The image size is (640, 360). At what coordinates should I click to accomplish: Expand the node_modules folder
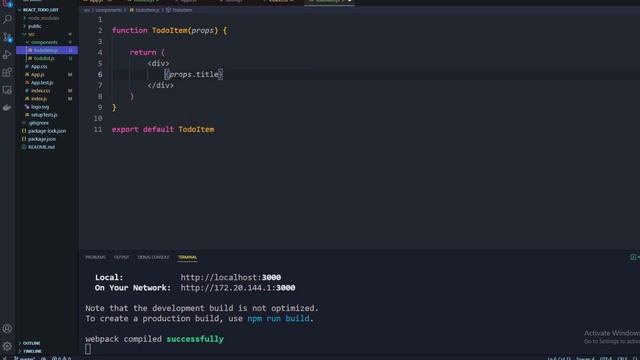(43, 18)
